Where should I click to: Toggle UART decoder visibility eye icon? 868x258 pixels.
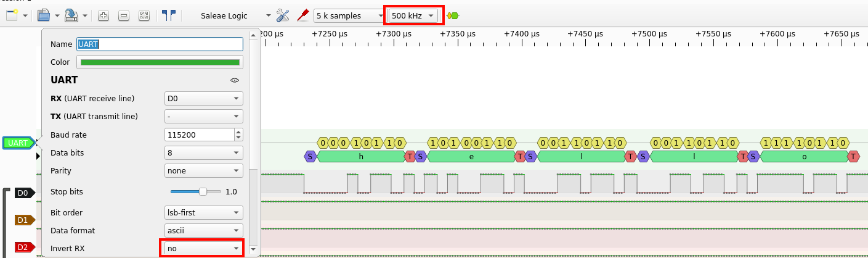234,80
